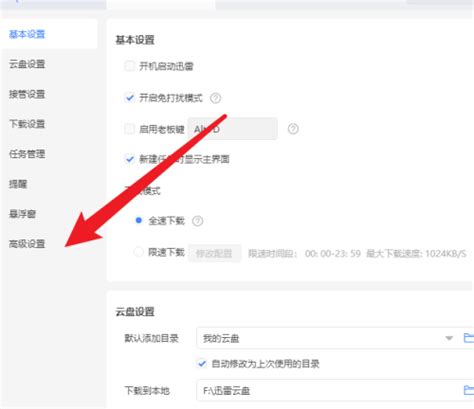Screen dimensions: 474x409
Task: Enable 开机启动迅雷 checkbox
Action: point(129,66)
